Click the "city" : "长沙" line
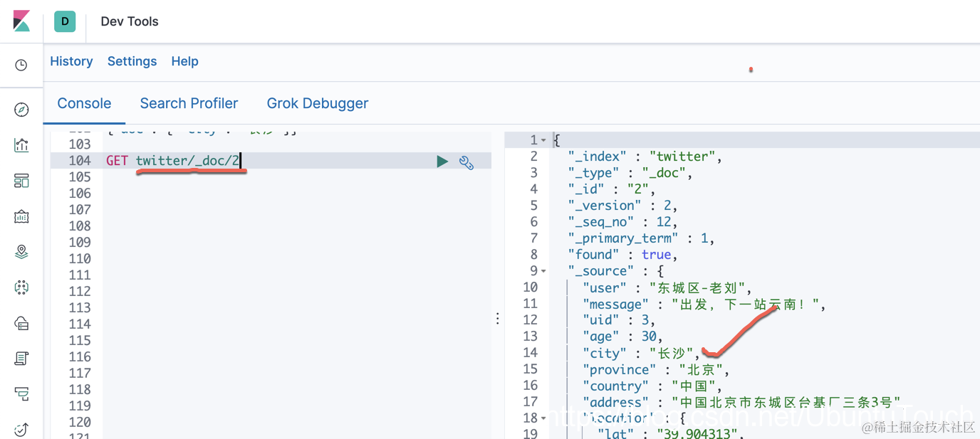Image resolution: width=980 pixels, height=439 pixels. click(x=641, y=353)
